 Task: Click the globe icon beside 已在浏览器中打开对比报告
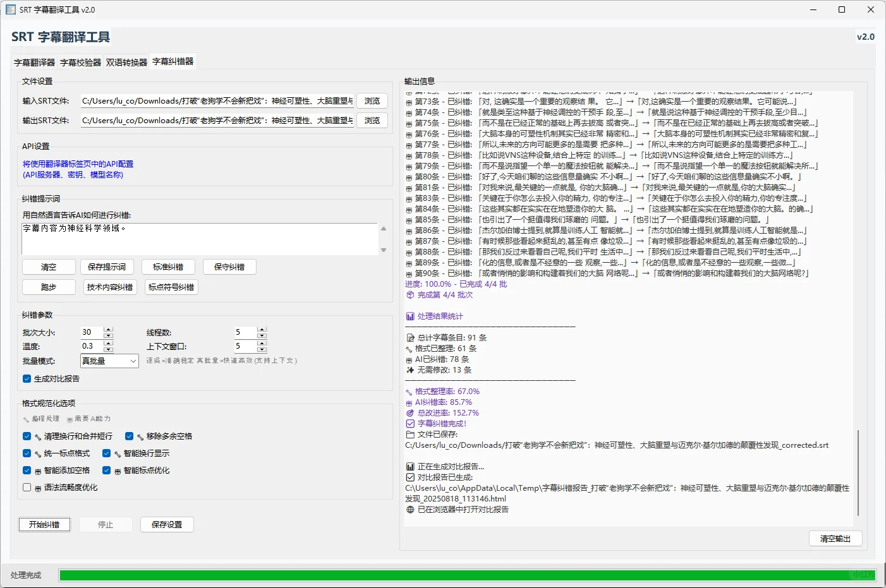point(410,510)
